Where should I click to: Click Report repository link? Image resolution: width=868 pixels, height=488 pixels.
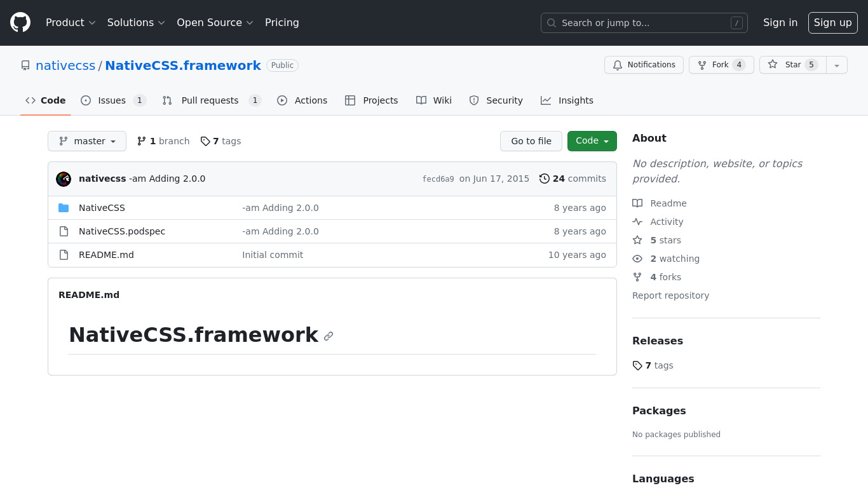tap(670, 295)
